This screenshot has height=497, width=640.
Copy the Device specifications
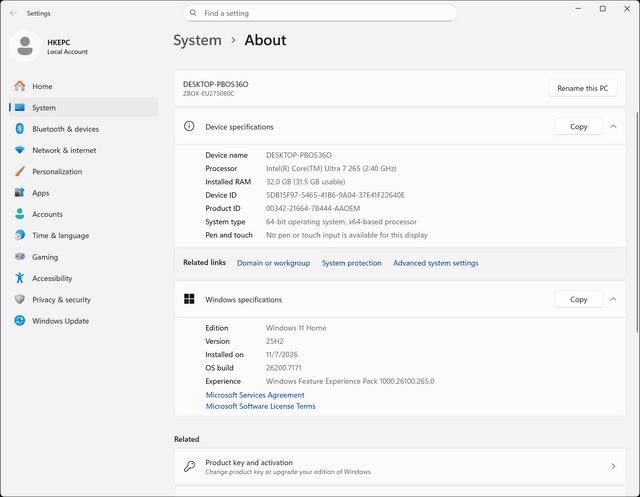point(578,126)
